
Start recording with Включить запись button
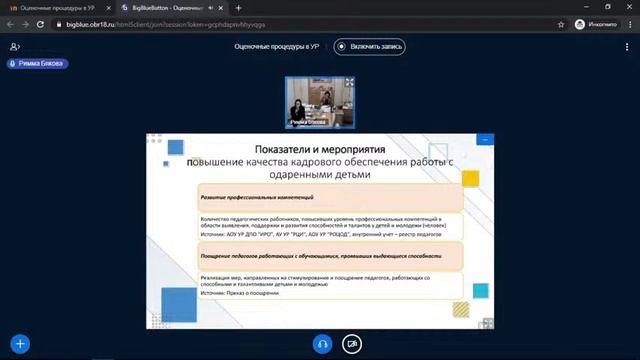coord(369,47)
